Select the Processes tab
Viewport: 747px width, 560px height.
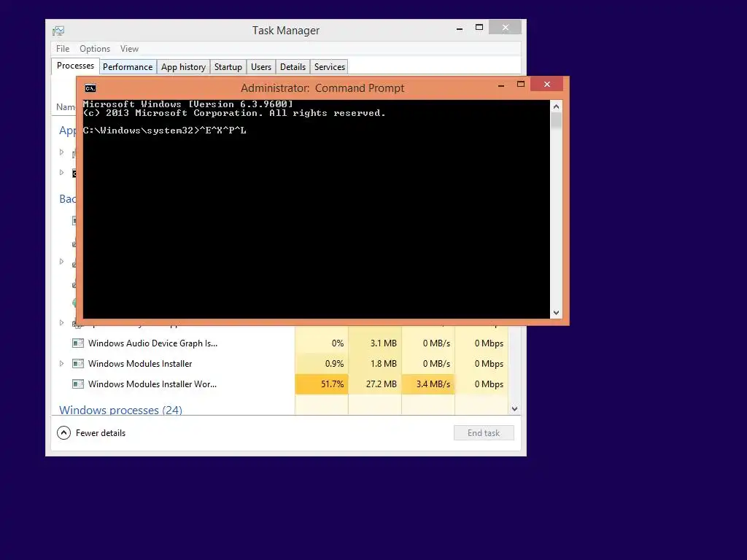coord(75,66)
